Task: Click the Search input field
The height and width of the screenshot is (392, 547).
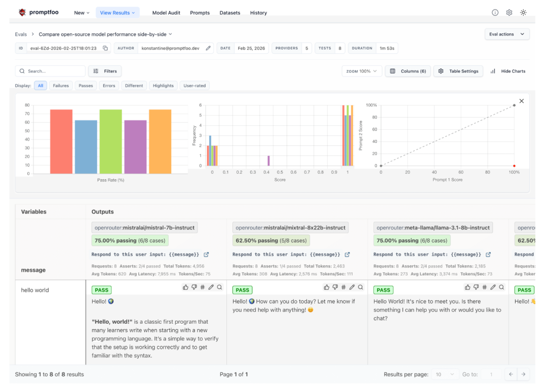Action: pyautogui.click(x=53, y=71)
